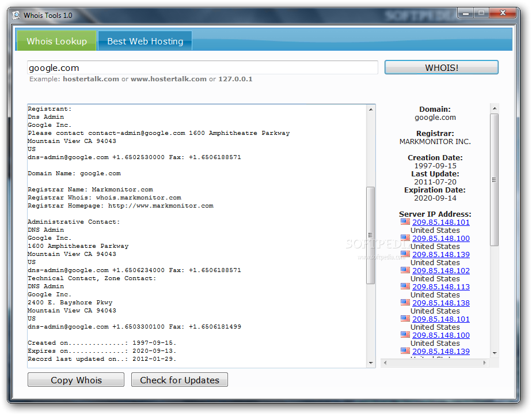The width and height of the screenshot is (532, 415).
Task: Click the Copy Whois button
Action: [x=76, y=380]
